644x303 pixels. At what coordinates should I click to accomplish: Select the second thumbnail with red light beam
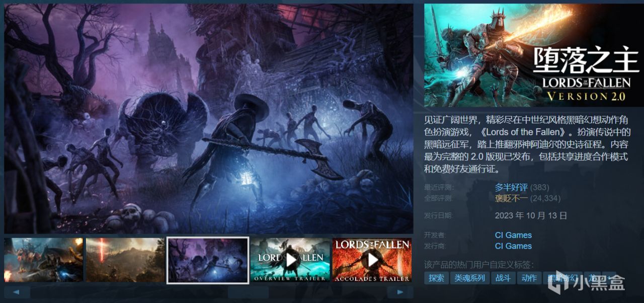(x=125, y=260)
